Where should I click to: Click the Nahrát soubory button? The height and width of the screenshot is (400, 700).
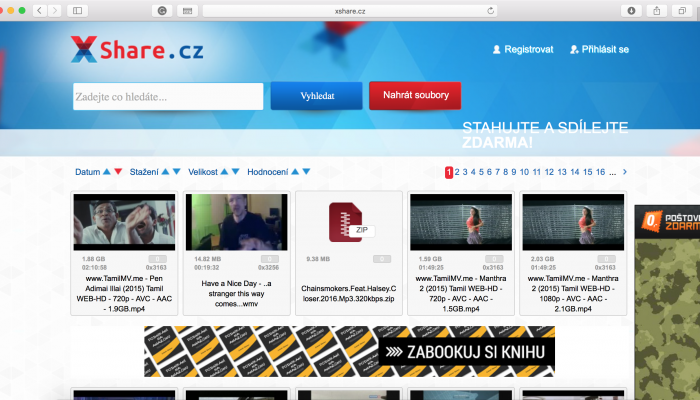[x=415, y=95]
